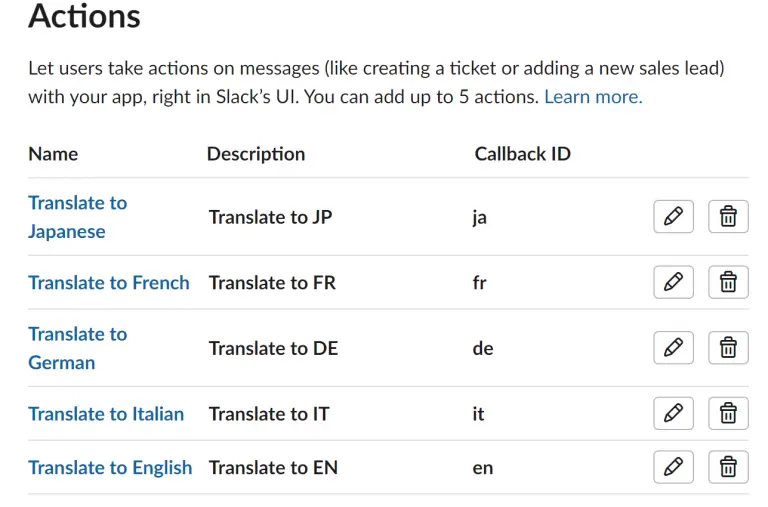The image size is (768, 507).
Task: Open the Translate to Italian action name
Action: tap(106, 414)
